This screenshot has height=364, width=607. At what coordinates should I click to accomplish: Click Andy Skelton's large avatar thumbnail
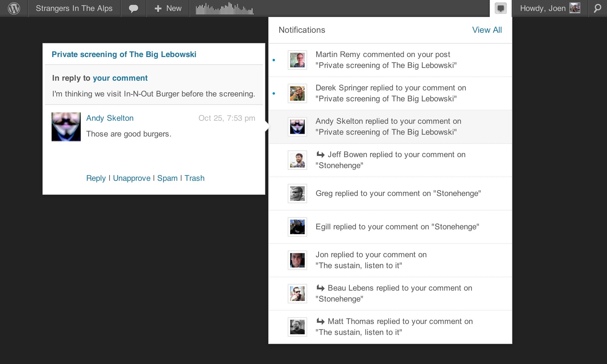click(66, 126)
